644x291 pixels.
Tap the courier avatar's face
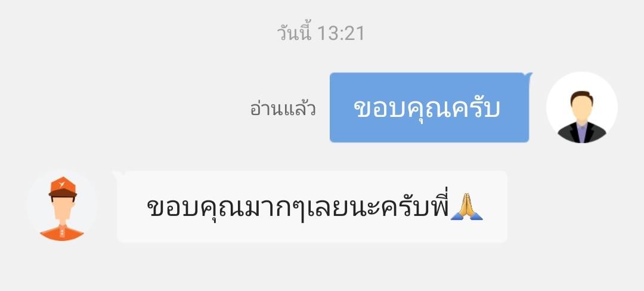coord(62,207)
